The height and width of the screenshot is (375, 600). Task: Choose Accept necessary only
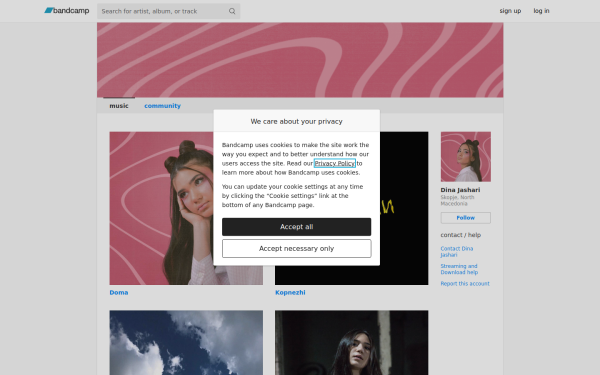coord(297,249)
